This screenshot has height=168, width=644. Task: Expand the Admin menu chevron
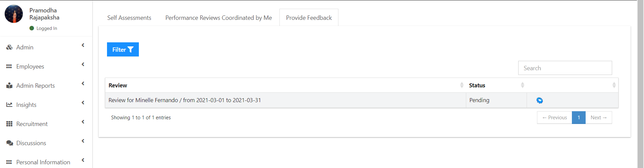83,45
